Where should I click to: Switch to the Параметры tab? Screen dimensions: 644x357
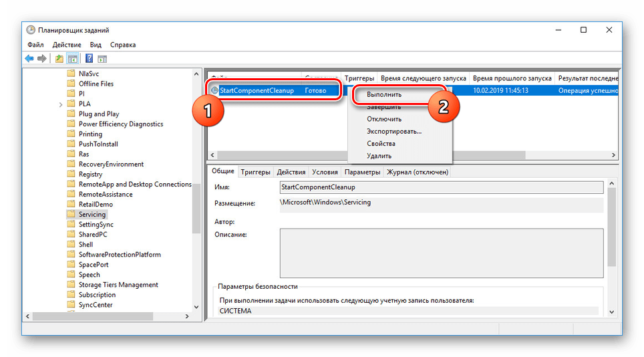(x=362, y=172)
